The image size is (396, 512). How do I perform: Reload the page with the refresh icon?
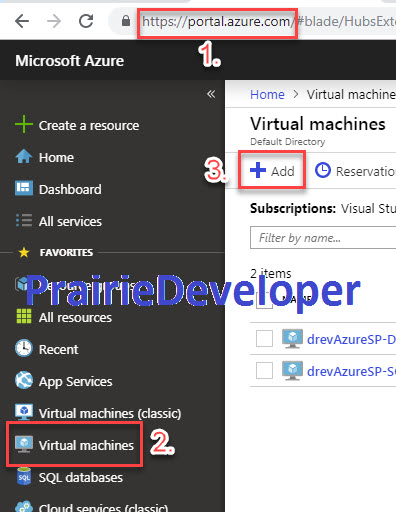pos(86,21)
